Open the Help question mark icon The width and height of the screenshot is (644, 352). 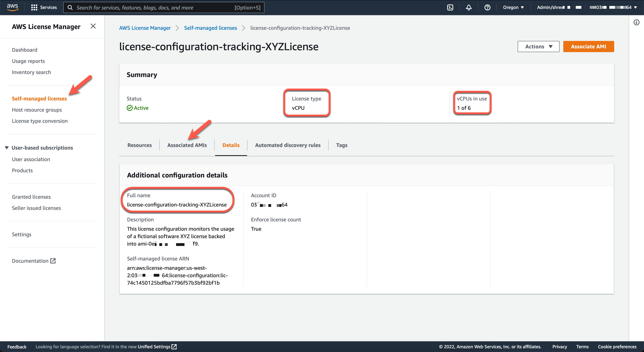point(487,7)
